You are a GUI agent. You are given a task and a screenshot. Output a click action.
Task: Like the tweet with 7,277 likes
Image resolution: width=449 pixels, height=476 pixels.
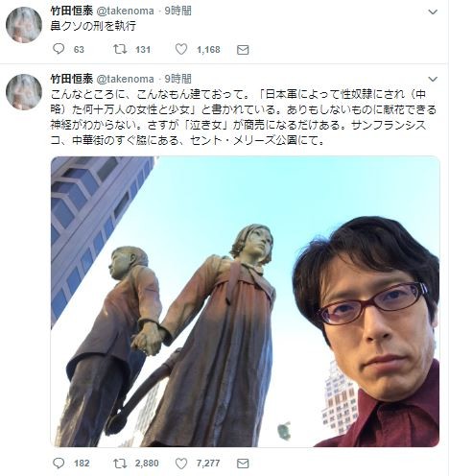click(181, 463)
